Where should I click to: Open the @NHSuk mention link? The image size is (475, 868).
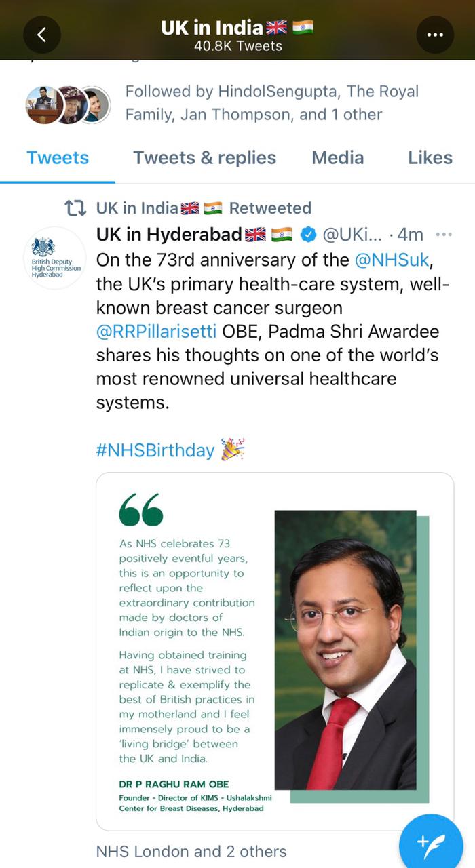[392, 260]
